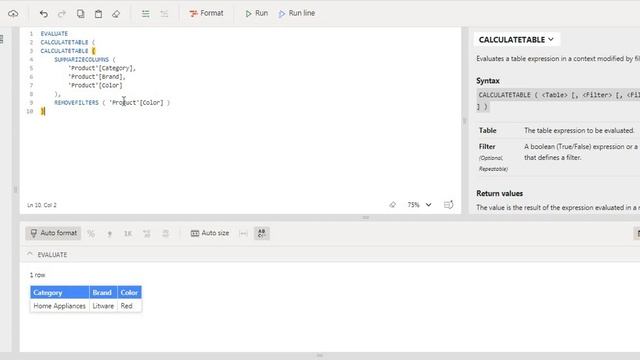Run the query
This screenshot has height=360, width=640.
click(256, 13)
